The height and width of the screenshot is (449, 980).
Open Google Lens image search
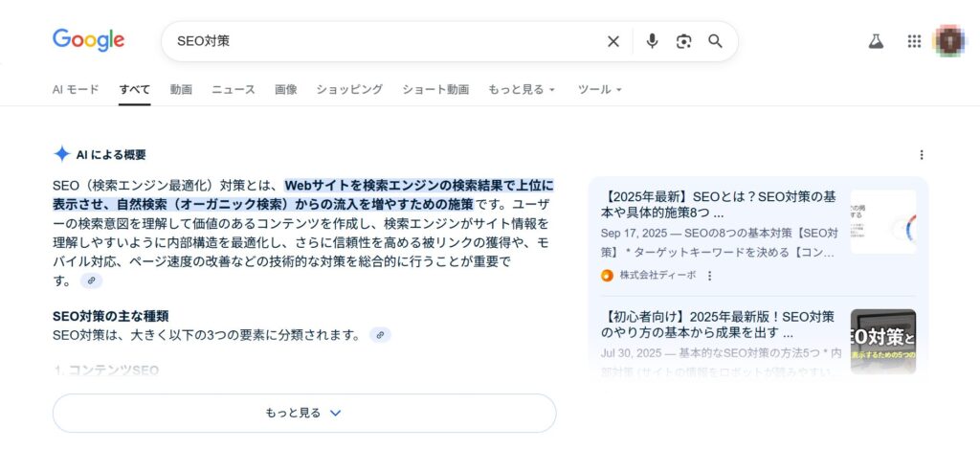683,41
